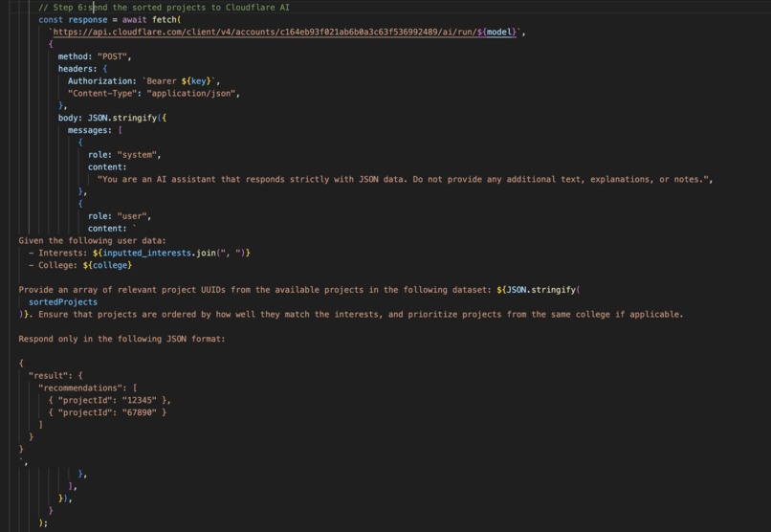Click the 'You are an AI assistant' string
The image size is (771, 532).
pos(403,180)
